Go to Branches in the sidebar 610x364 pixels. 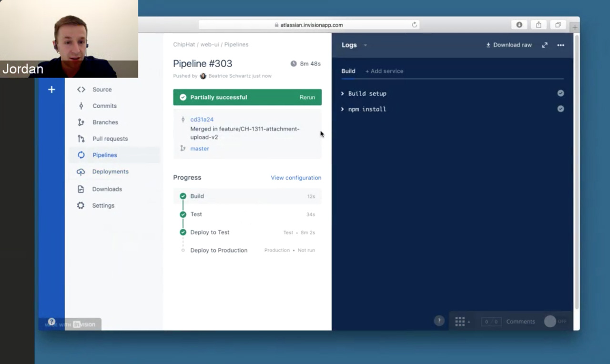click(x=105, y=122)
